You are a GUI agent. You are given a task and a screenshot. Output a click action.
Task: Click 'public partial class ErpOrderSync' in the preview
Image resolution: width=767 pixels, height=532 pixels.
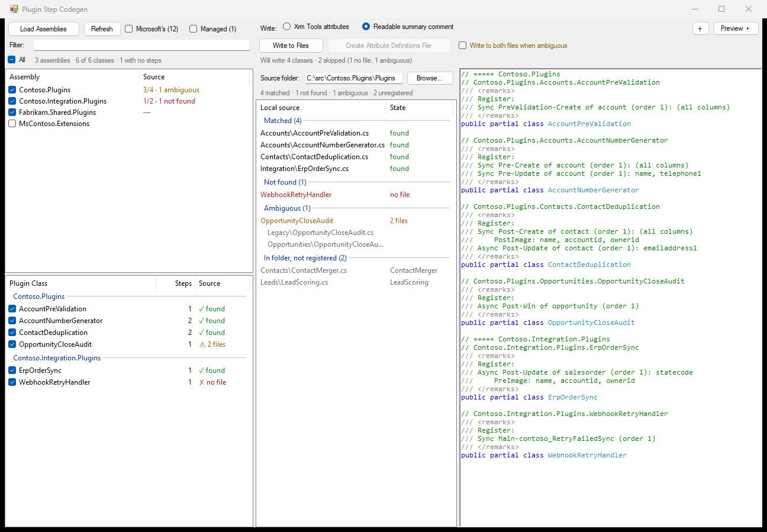tap(529, 397)
